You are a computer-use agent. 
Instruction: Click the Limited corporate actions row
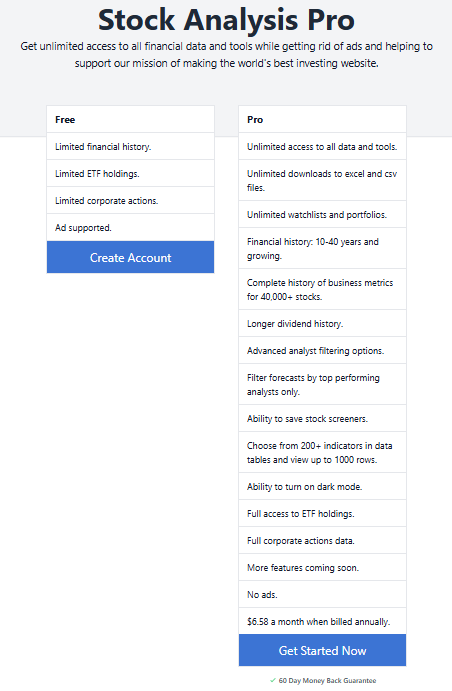tap(130, 201)
